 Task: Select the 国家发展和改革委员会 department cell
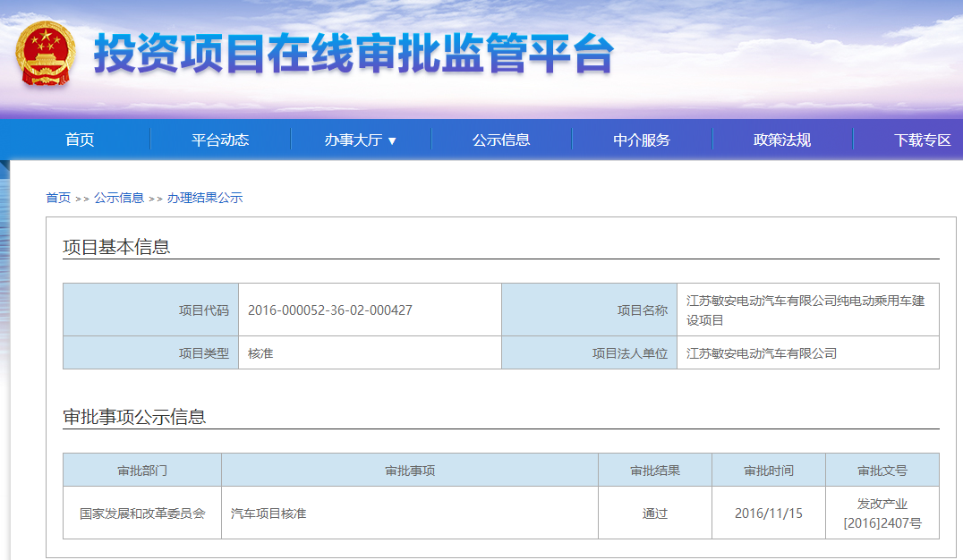tap(141, 512)
